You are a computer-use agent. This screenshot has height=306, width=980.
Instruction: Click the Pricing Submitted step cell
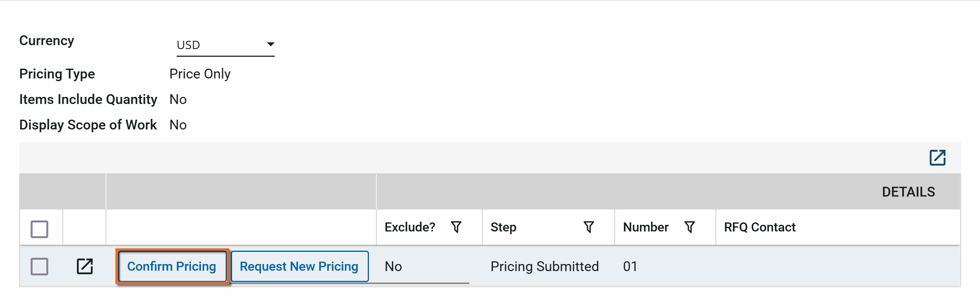click(x=544, y=266)
